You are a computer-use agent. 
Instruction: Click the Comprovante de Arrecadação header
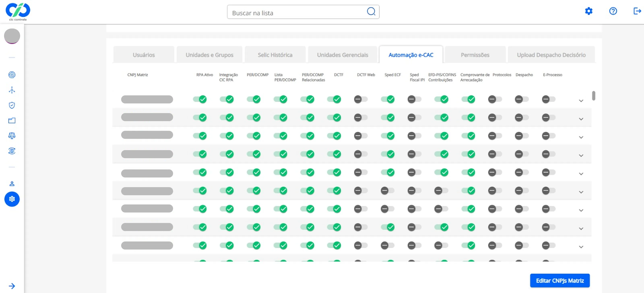tap(475, 77)
